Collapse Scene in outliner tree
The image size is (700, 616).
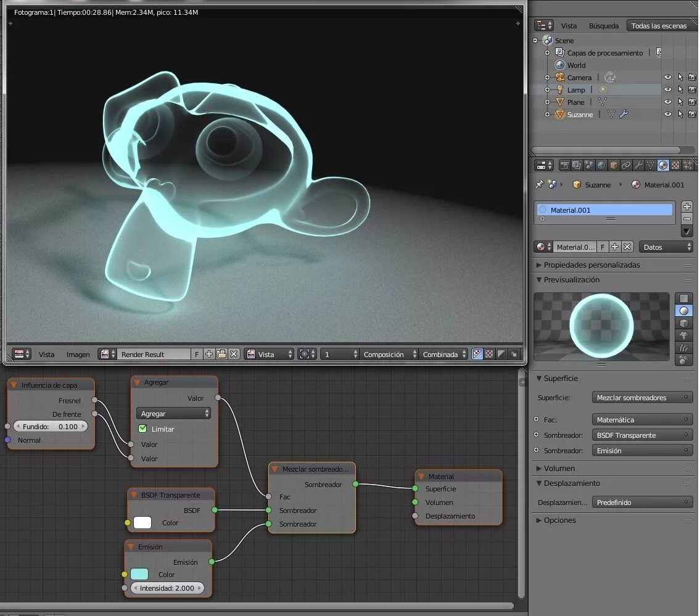(535, 40)
